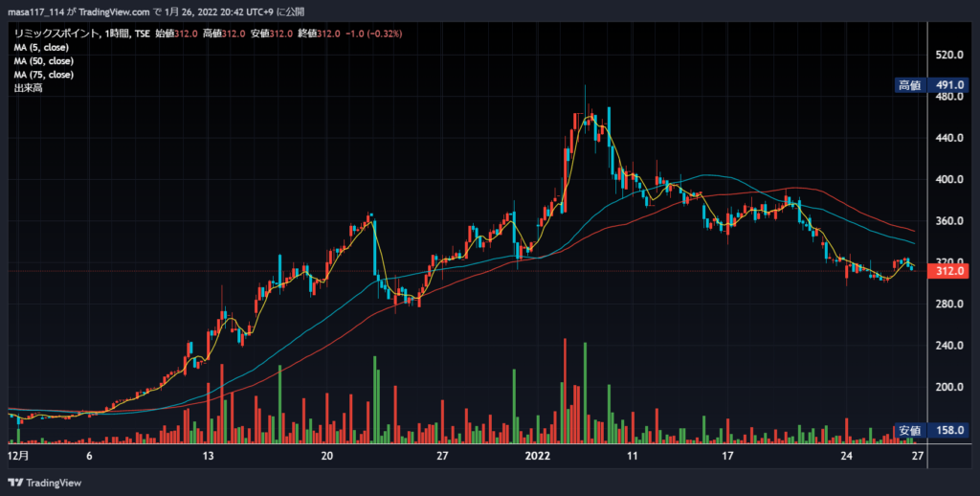Click the 2022 date axis label
This screenshot has height=496, width=980.
point(538,456)
